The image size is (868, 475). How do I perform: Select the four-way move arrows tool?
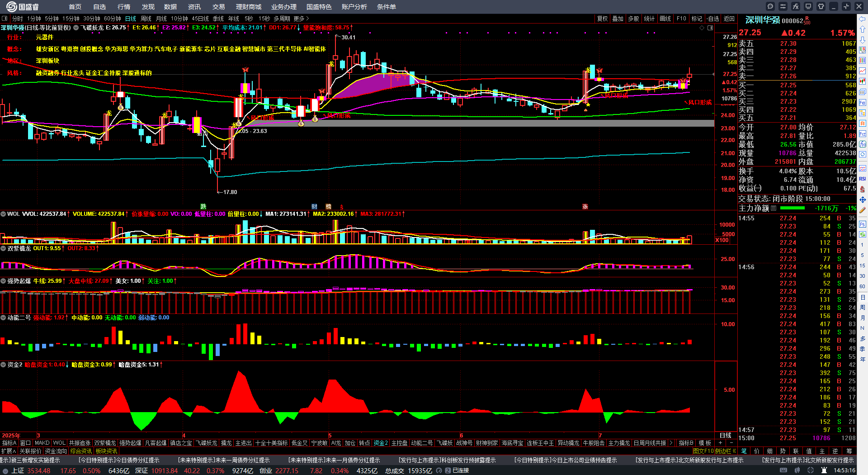(x=863, y=199)
